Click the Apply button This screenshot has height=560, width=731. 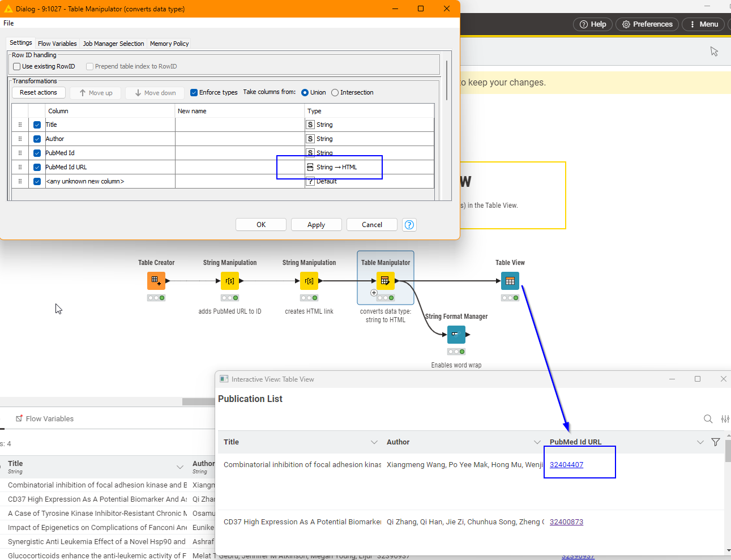click(x=316, y=225)
